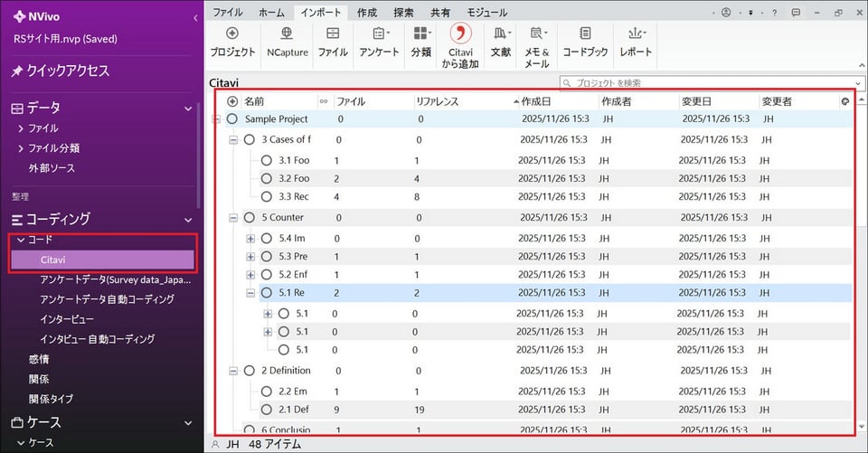The image size is (868, 453).
Task: Collapse the 5 Counter node
Action: pyautogui.click(x=233, y=218)
